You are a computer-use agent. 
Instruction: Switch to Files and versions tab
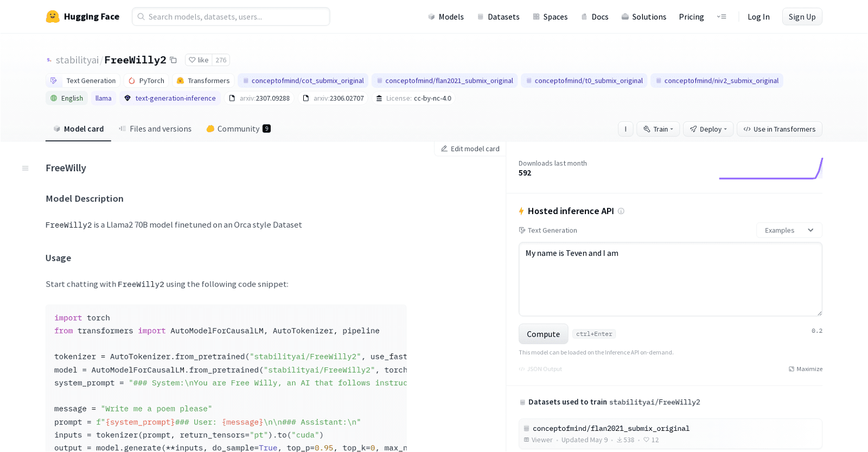[x=155, y=129]
